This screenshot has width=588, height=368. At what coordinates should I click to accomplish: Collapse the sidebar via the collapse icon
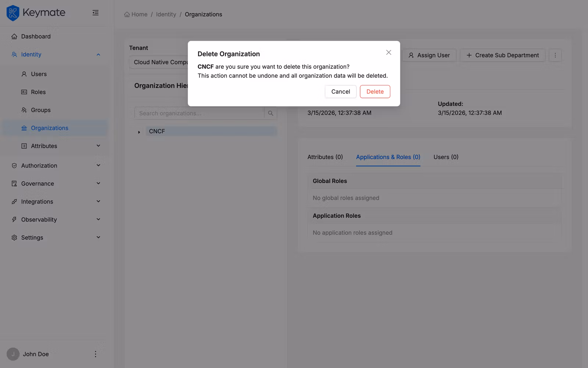[96, 13]
